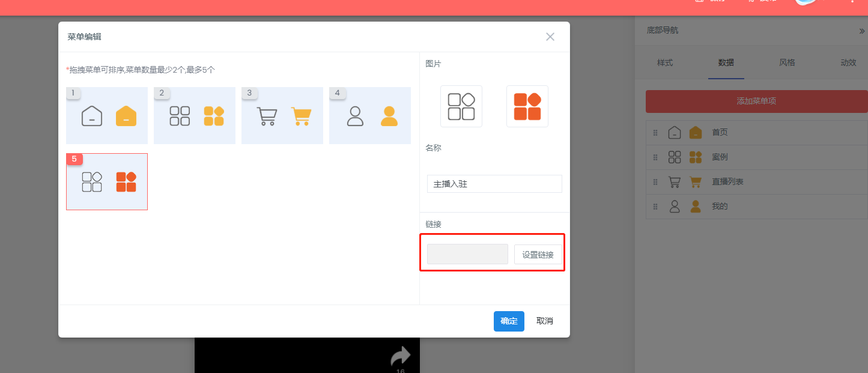The image size is (868, 373).
Task: Click yellow shopping cart icon in card 3
Action: point(301,116)
